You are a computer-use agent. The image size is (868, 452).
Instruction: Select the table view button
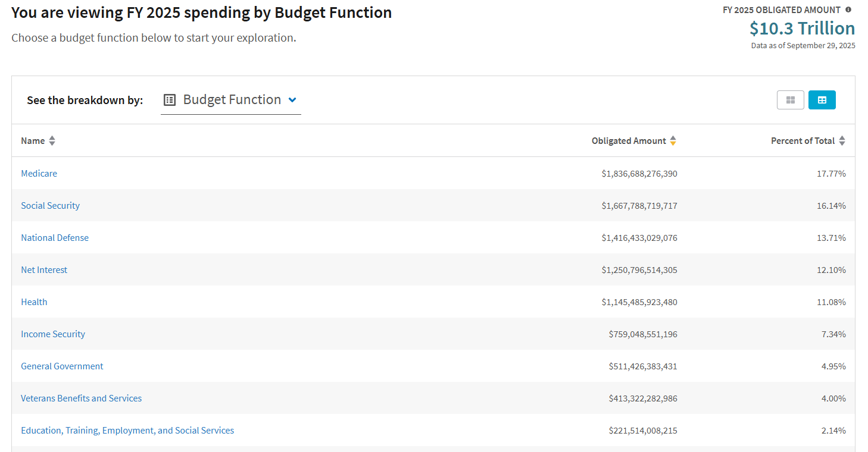click(x=822, y=100)
